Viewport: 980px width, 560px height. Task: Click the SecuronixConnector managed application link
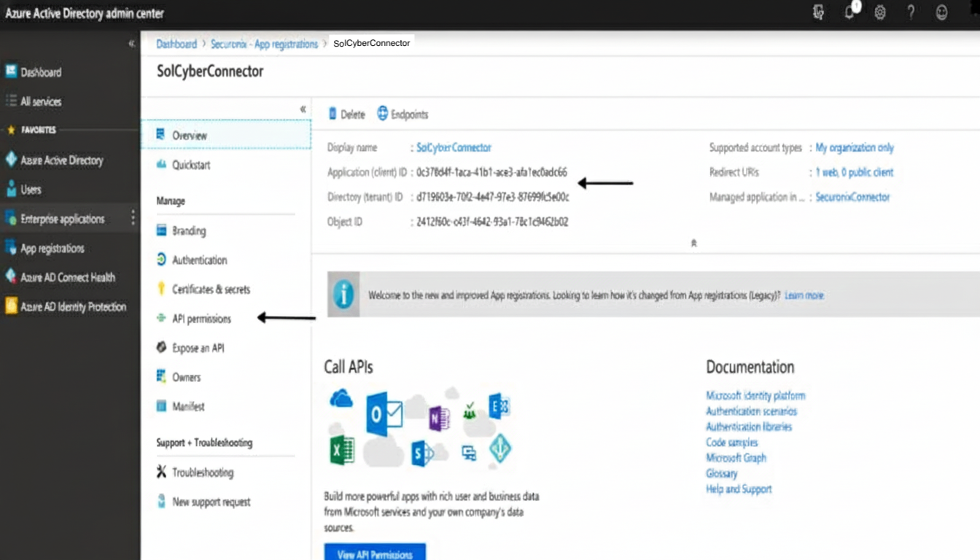point(852,197)
